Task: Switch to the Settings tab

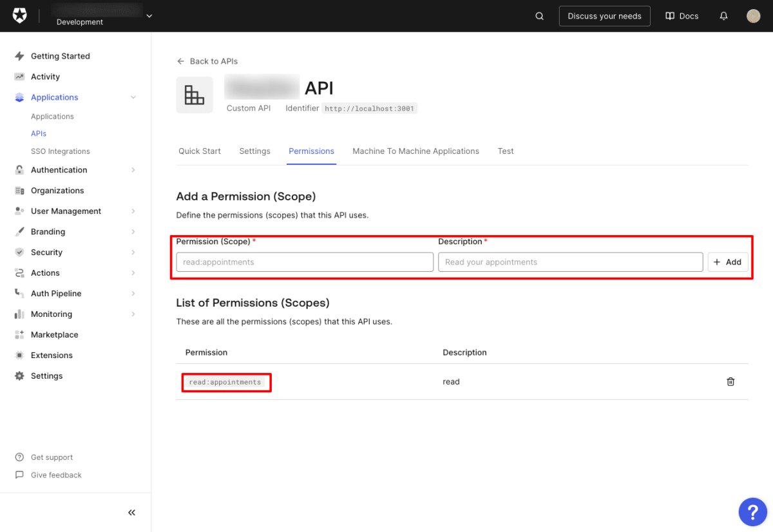Action: point(254,151)
